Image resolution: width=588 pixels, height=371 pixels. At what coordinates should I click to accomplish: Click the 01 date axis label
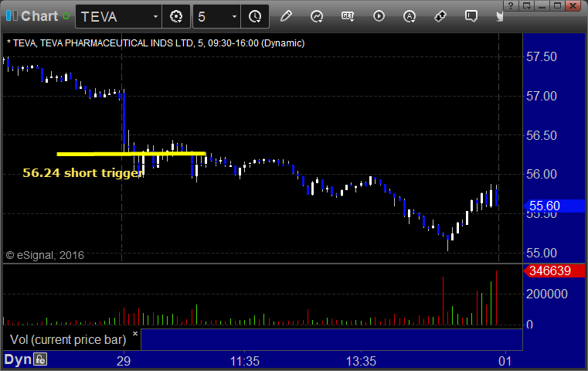[x=505, y=361]
